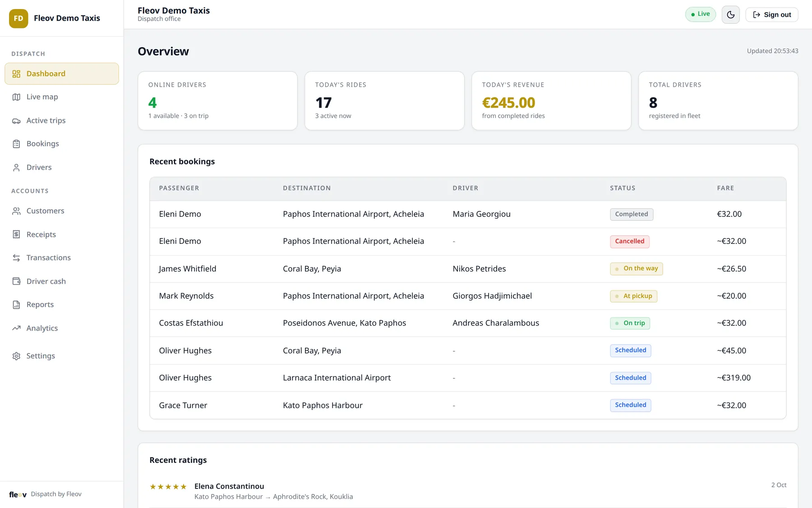This screenshot has height=508, width=812.
Task: Open the Online Drivers stat card
Action: click(217, 101)
